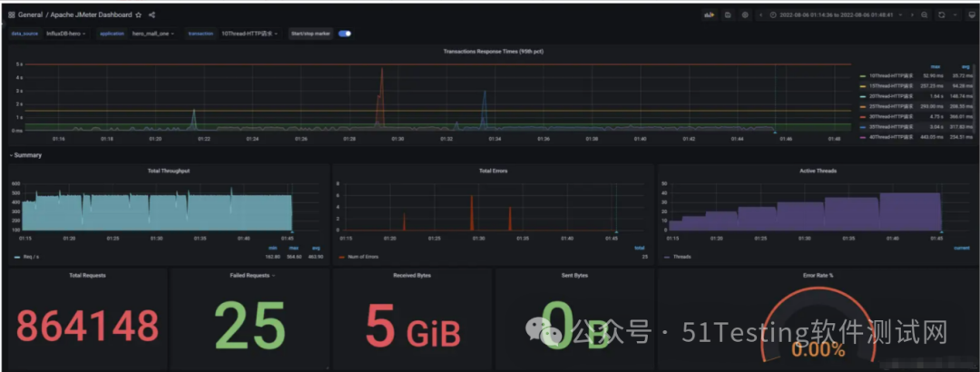Click the red 30Thread legend color swatch
The image size is (980, 372).
(x=863, y=116)
